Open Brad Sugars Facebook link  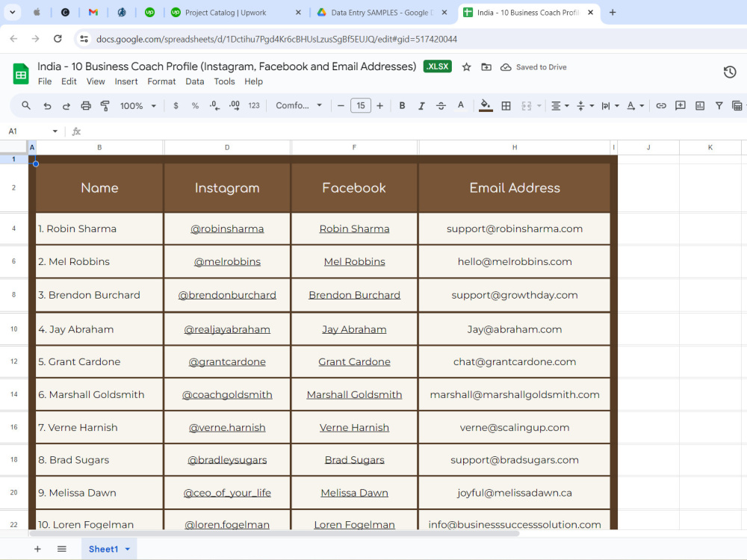coord(354,460)
